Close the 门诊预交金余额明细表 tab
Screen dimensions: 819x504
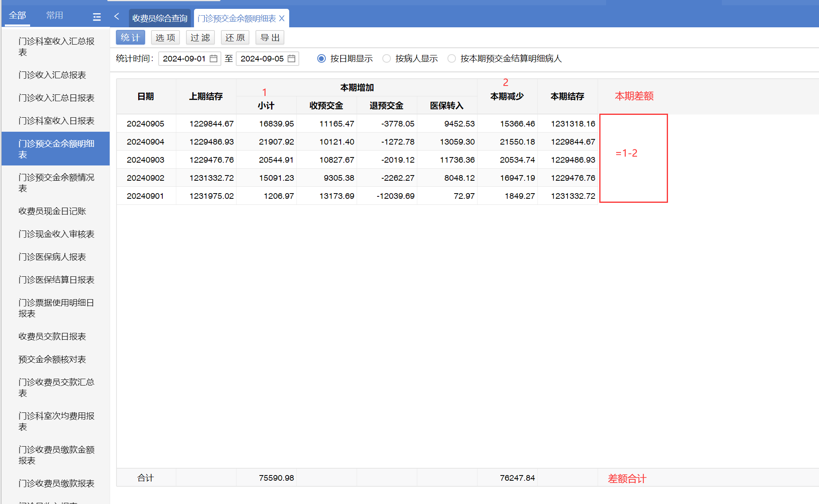coord(282,18)
